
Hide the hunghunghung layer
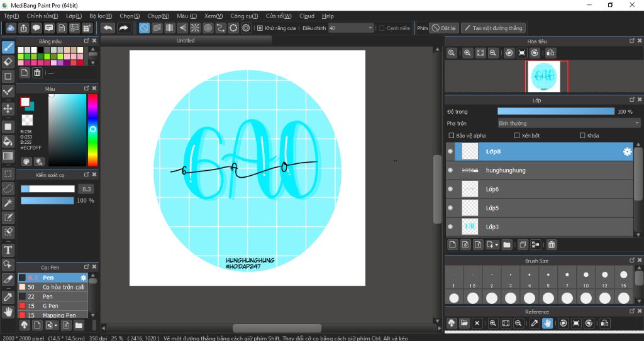(450, 170)
